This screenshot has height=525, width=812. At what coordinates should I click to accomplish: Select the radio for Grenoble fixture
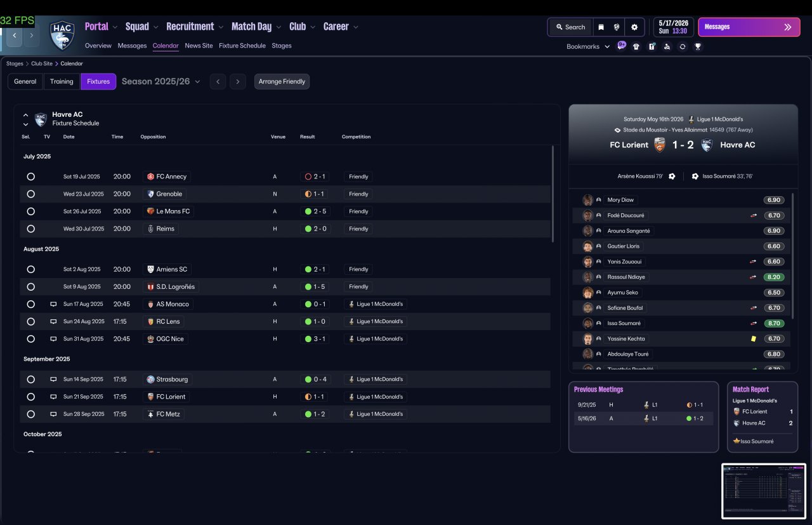click(30, 194)
